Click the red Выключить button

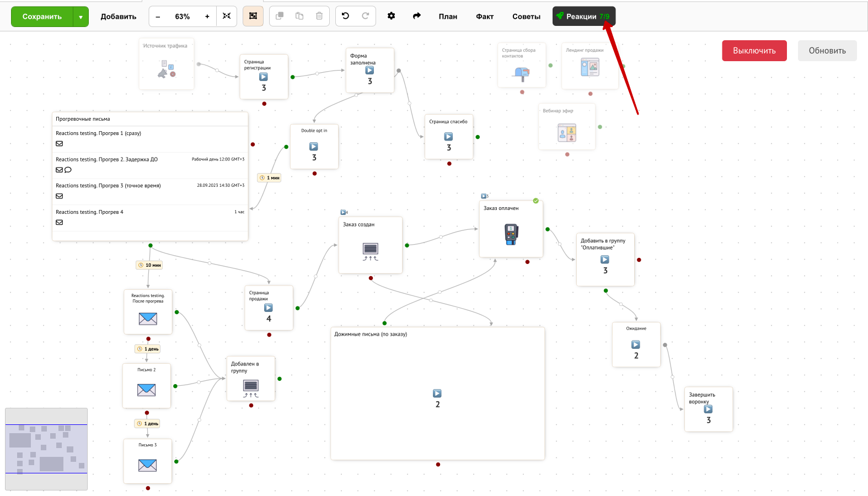754,51
